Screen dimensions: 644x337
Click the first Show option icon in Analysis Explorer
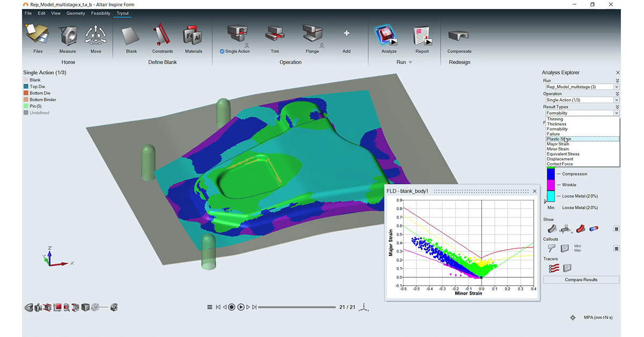552,229
